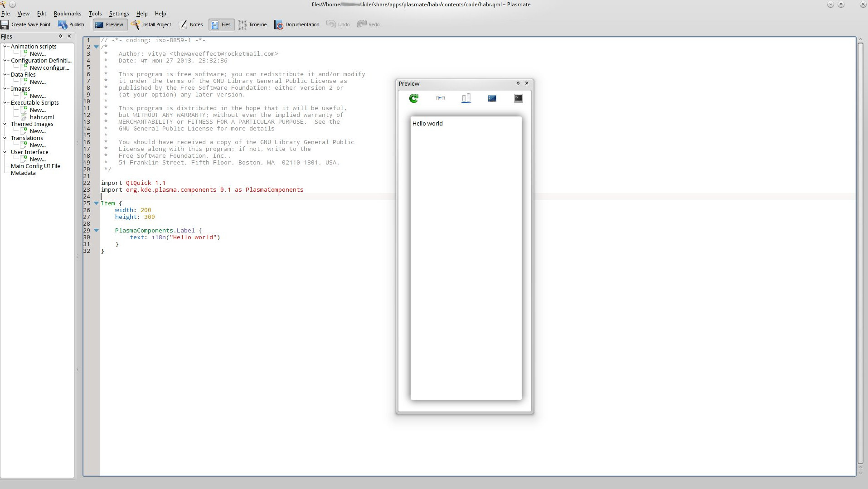Toggle the Files panel visibility

[221, 24]
